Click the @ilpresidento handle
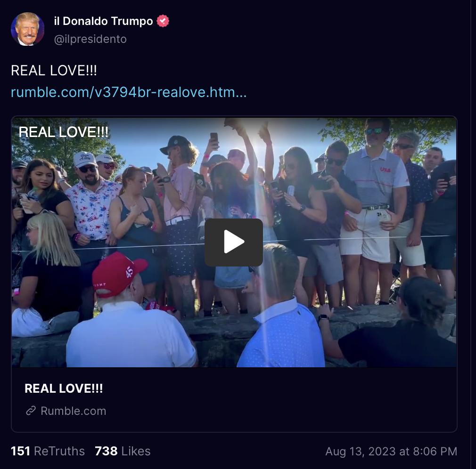The width and height of the screenshot is (476, 469). 90,39
